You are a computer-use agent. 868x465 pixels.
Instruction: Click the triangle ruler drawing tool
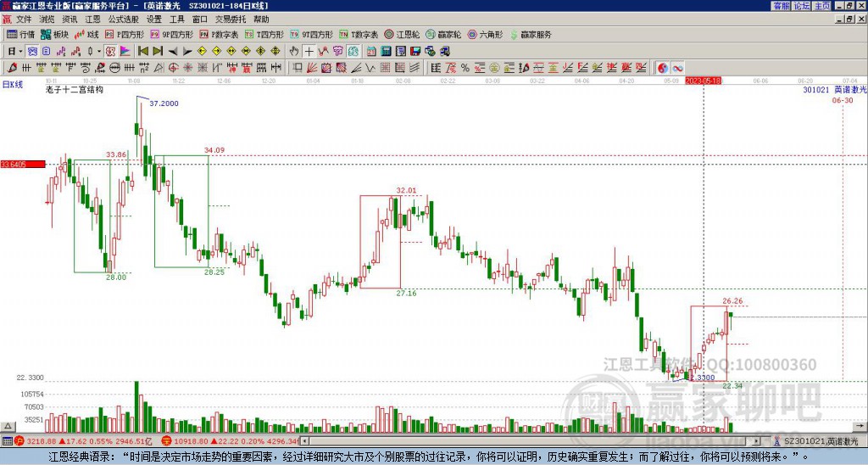pos(159,68)
